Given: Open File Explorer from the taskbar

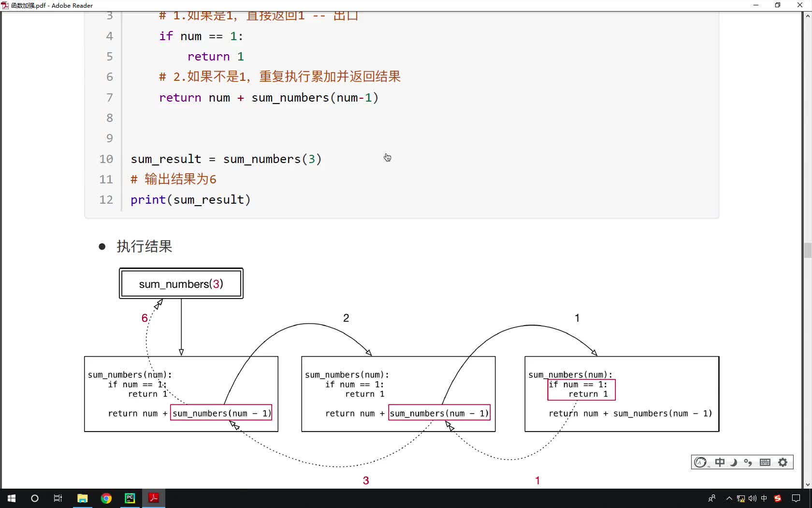Looking at the screenshot, I should (x=83, y=498).
